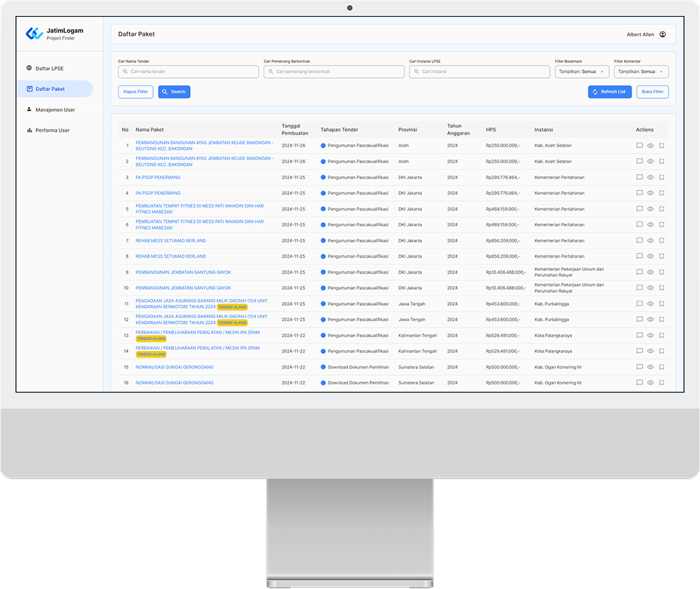Go to Daftar LPSE in sidebar
Image resolution: width=700 pixels, height=589 pixels.
pos(50,68)
